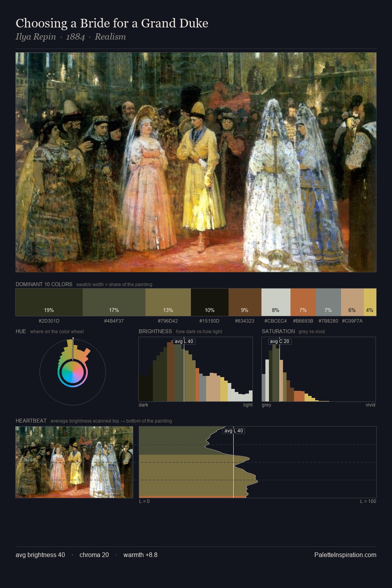Click hex code #634323

245,321
